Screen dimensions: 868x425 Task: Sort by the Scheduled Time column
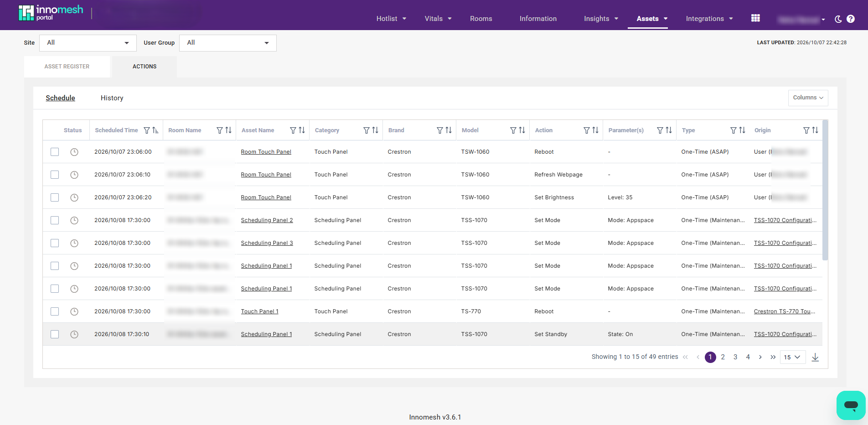[x=155, y=130]
